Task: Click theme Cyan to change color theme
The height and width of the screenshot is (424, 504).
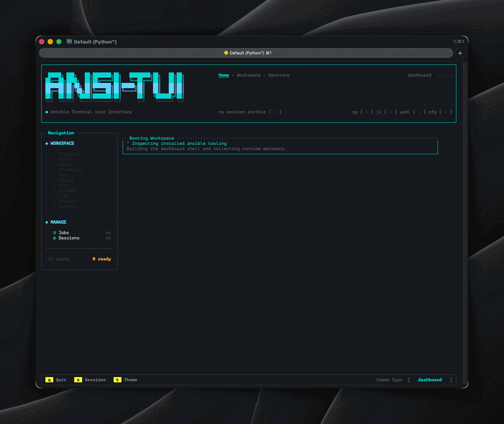Action: click(389, 380)
